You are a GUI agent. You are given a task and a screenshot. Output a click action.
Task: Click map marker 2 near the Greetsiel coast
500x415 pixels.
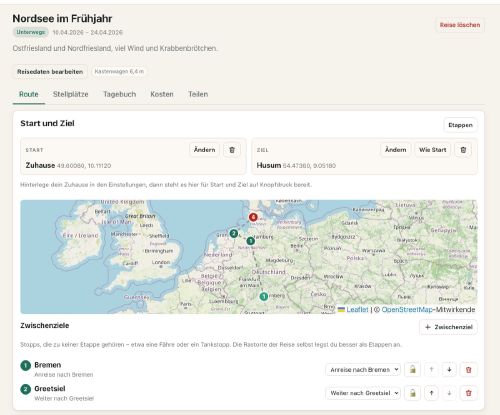coord(234,233)
